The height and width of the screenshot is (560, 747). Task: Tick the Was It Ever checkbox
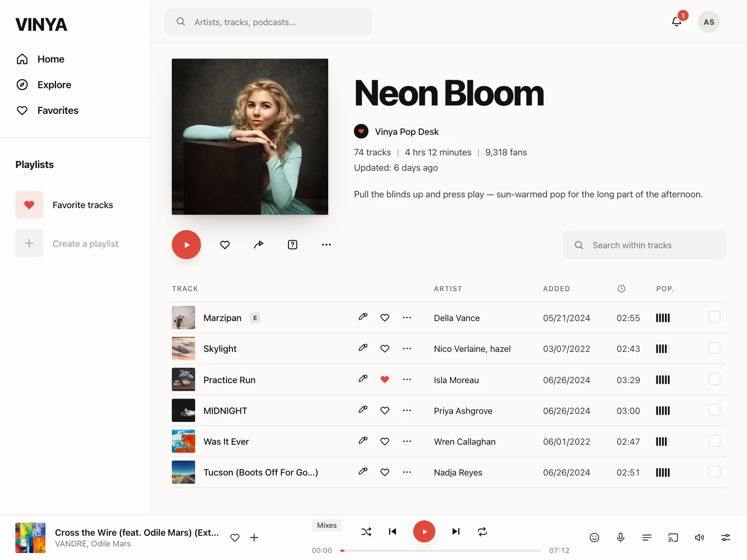tap(714, 441)
